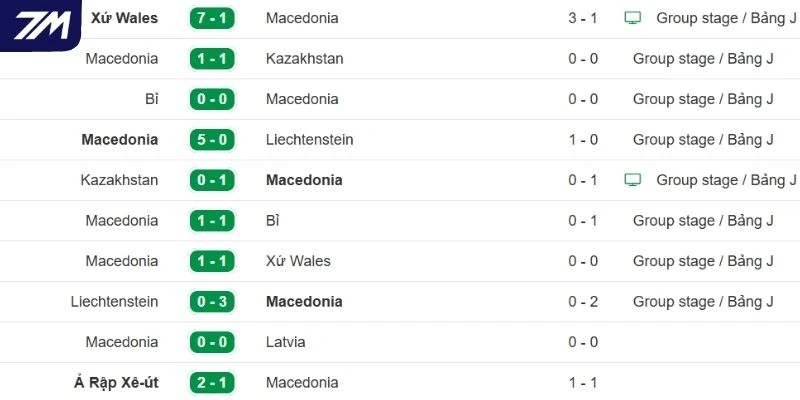Click the 2 - 1 score badge

tap(212, 382)
